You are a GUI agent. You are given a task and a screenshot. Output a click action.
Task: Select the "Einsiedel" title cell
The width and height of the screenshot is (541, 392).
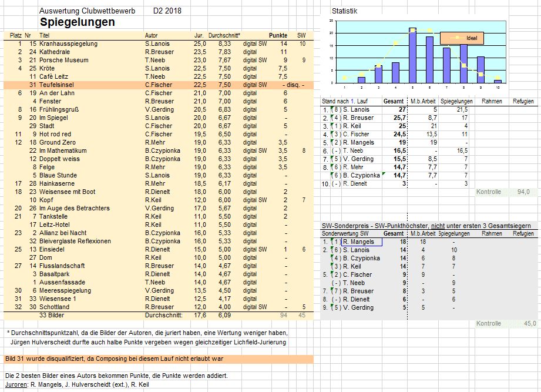click(52, 250)
